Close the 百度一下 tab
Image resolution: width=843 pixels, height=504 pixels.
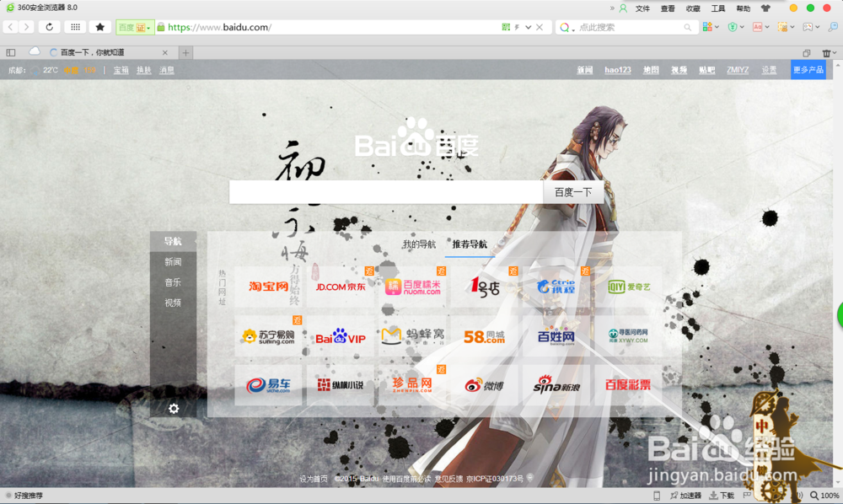click(x=165, y=52)
